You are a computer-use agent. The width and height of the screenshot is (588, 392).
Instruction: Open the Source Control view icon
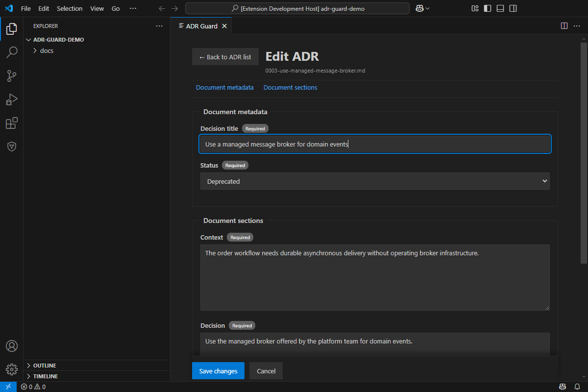[x=12, y=75]
